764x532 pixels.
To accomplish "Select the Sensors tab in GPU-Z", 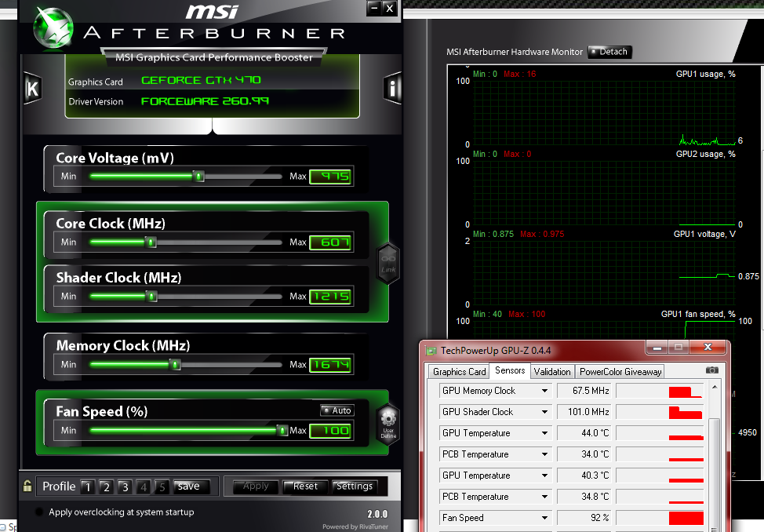I will (x=510, y=370).
